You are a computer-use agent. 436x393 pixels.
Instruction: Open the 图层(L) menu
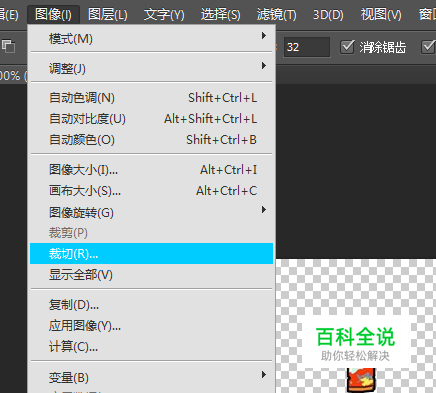(108, 15)
